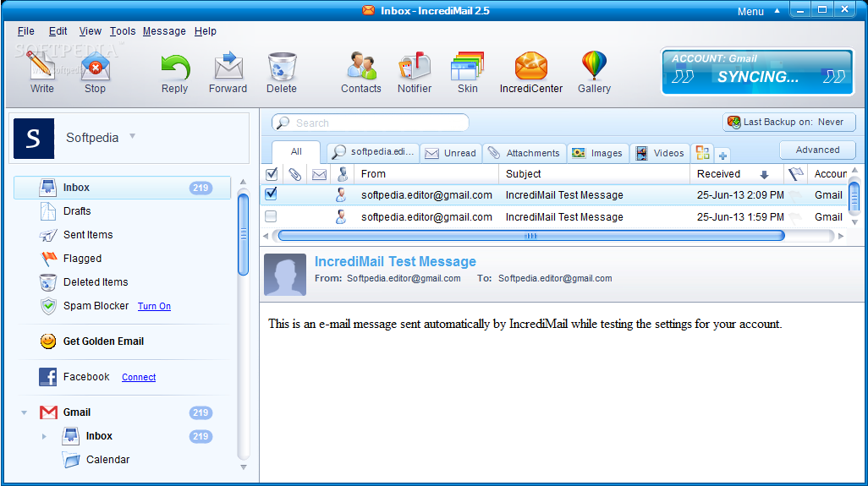The width and height of the screenshot is (868, 486).
Task: Show Unread messages tab
Action: point(451,153)
